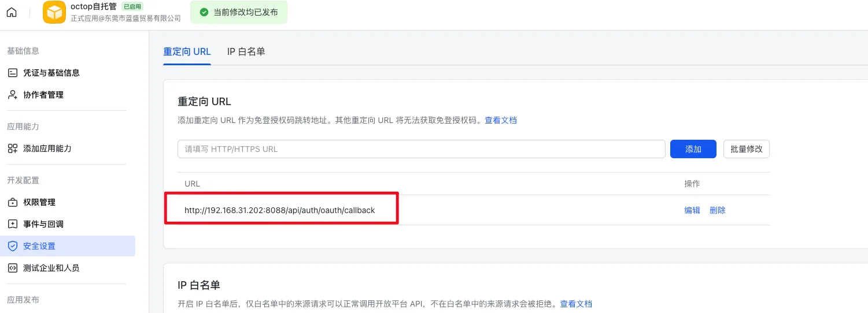Click 正式应用@东莞市蓝盛贸易有限公司 text
Image resolution: width=868 pixels, height=313 pixels.
click(125, 18)
